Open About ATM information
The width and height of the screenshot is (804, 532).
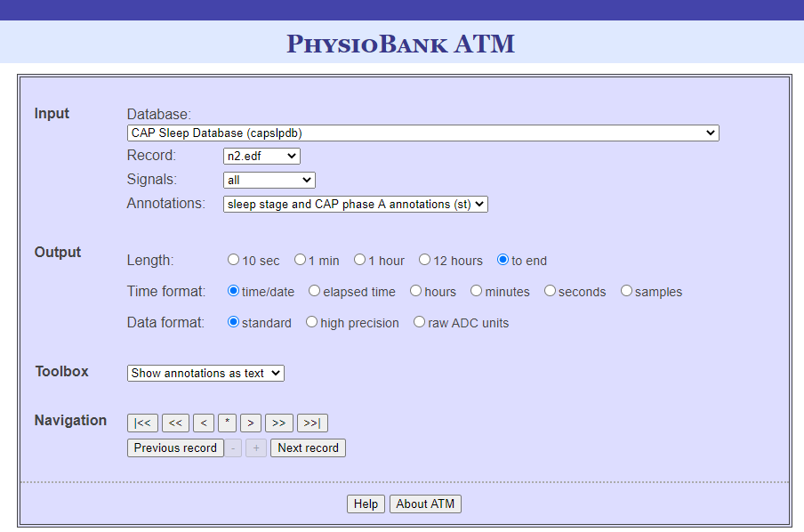[x=425, y=504]
